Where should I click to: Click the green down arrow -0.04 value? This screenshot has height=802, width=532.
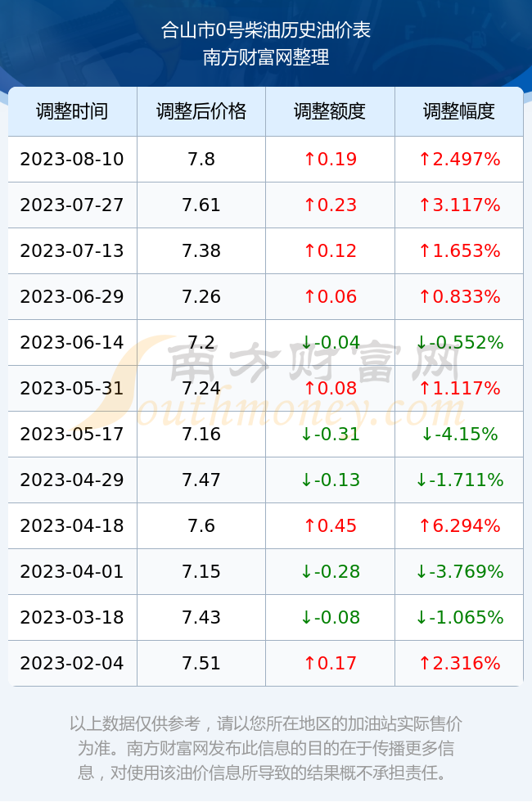[330, 342]
